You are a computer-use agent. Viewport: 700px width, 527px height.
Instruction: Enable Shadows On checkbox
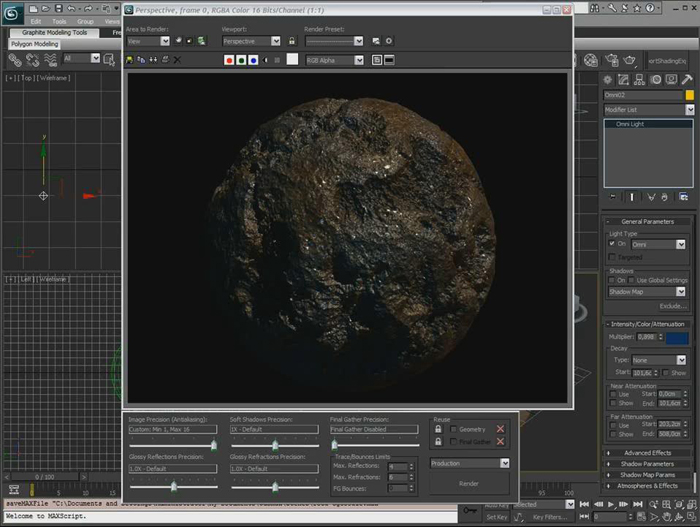click(x=612, y=280)
